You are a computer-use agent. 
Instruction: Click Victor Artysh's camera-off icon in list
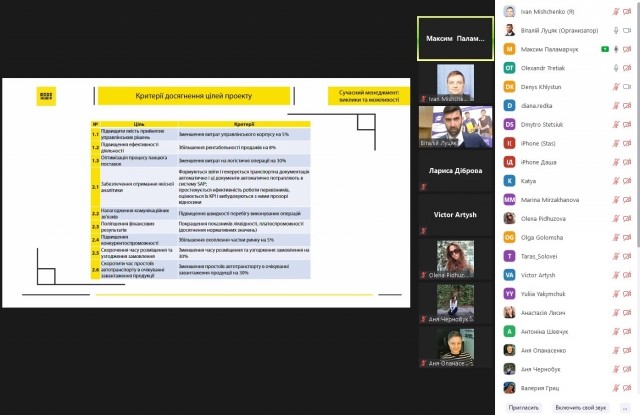pos(627,275)
